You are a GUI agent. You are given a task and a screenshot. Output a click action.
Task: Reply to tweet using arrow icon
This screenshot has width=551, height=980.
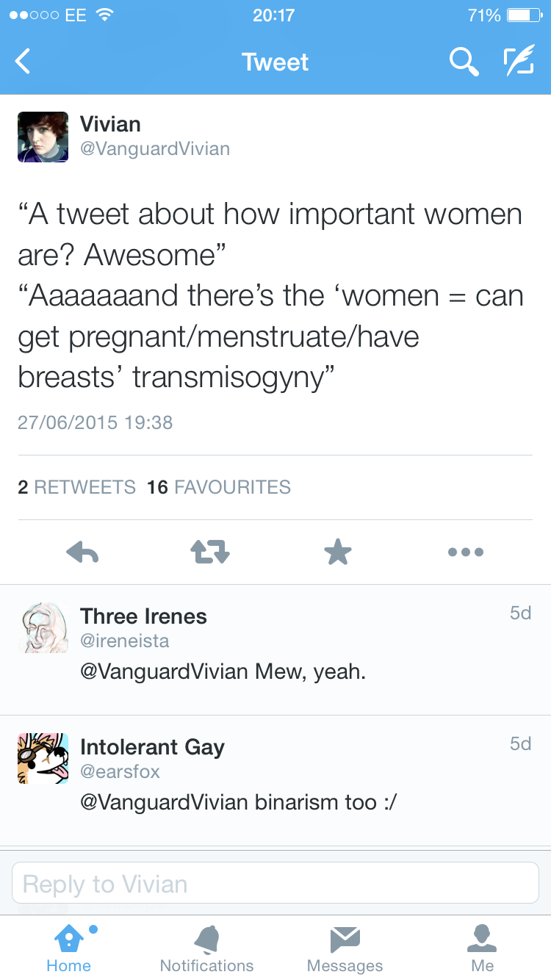82,552
